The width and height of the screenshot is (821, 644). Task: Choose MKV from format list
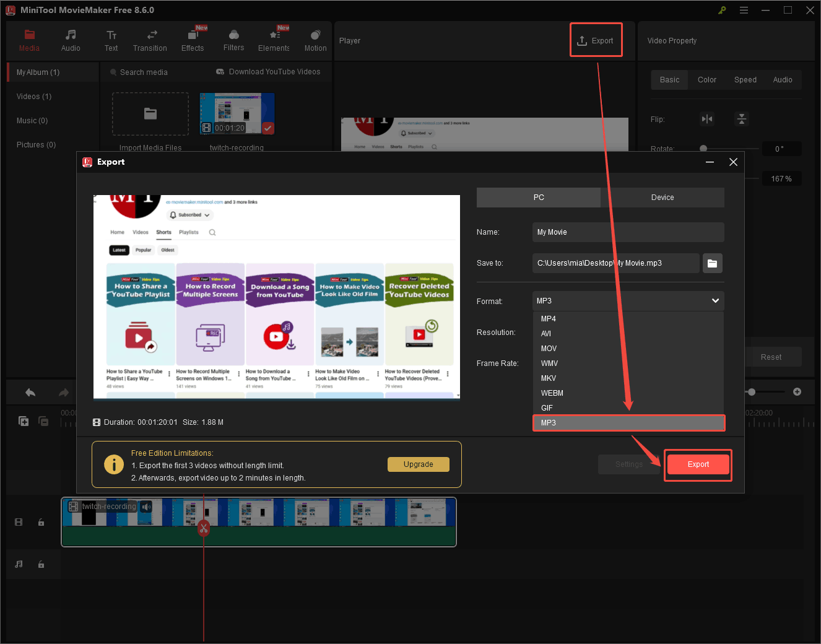point(628,378)
